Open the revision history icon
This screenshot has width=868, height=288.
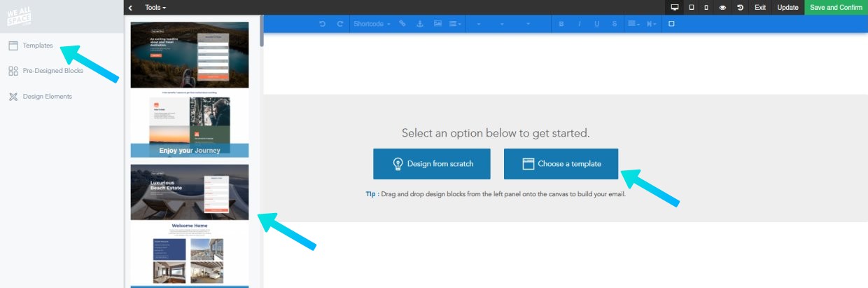click(740, 7)
